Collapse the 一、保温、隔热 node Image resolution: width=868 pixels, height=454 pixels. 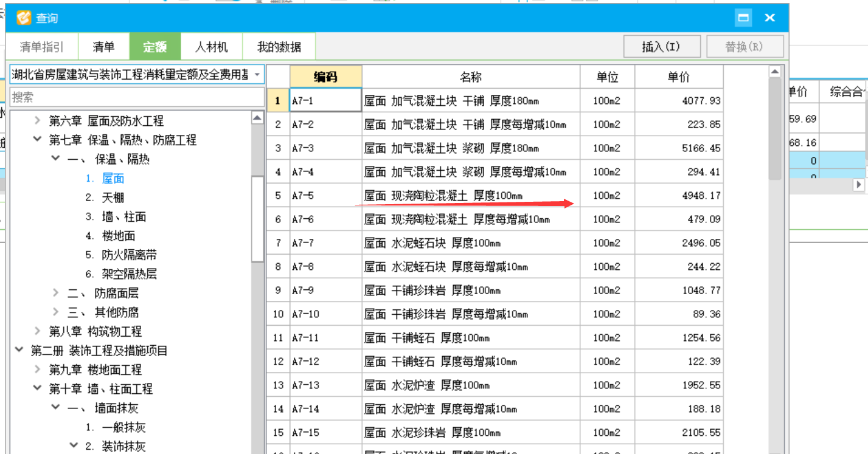pos(56,159)
